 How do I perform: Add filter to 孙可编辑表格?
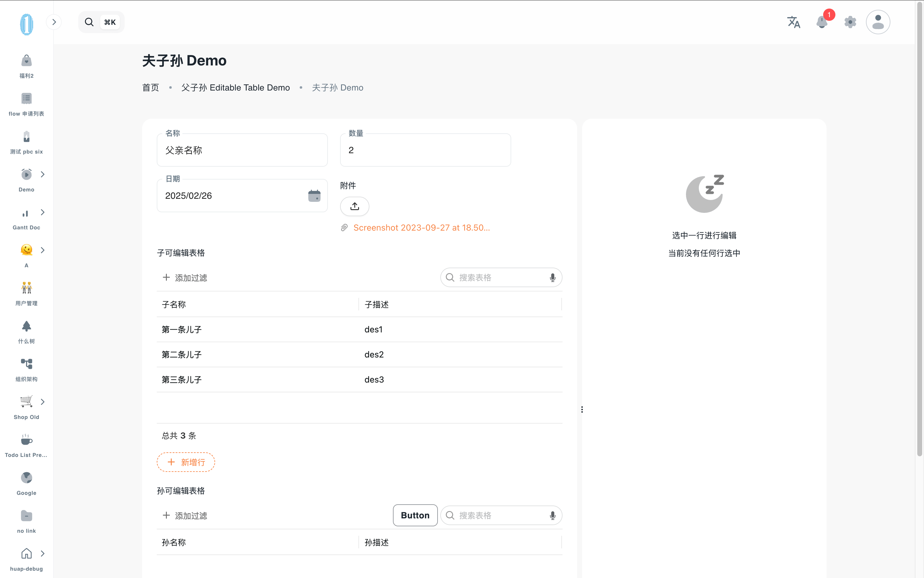(185, 516)
